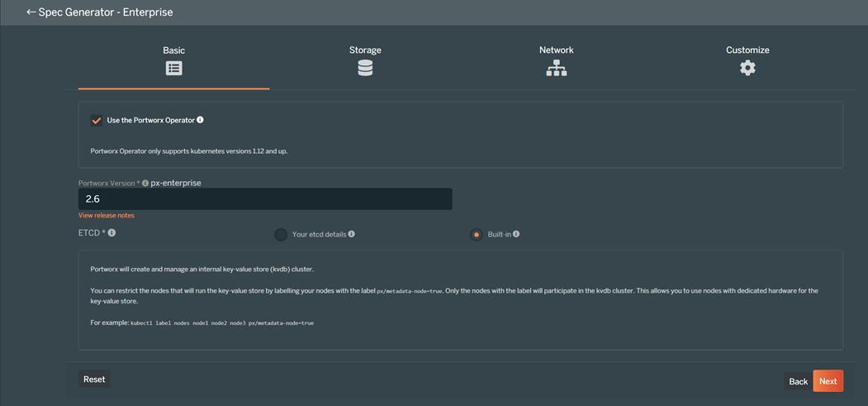Click the Basic list icon

pyautogui.click(x=173, y=68)
